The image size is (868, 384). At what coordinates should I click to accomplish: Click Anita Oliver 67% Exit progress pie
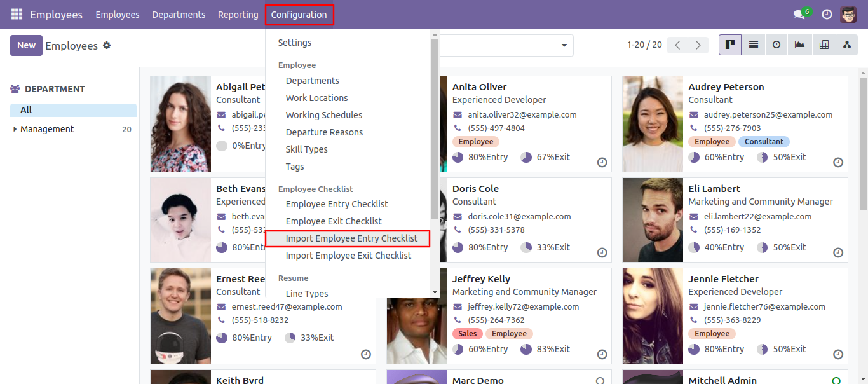[x=526, y=157]
